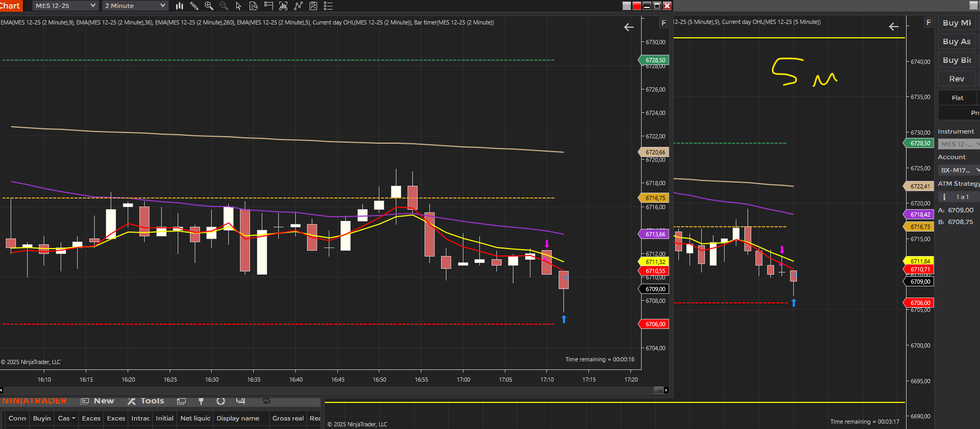
Task: Click the chat bubbles icon in Control Center
Action: (240, 401)
